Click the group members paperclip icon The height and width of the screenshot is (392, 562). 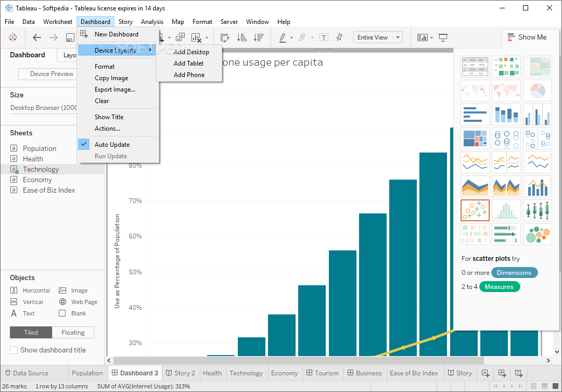[x=302, y=37]
